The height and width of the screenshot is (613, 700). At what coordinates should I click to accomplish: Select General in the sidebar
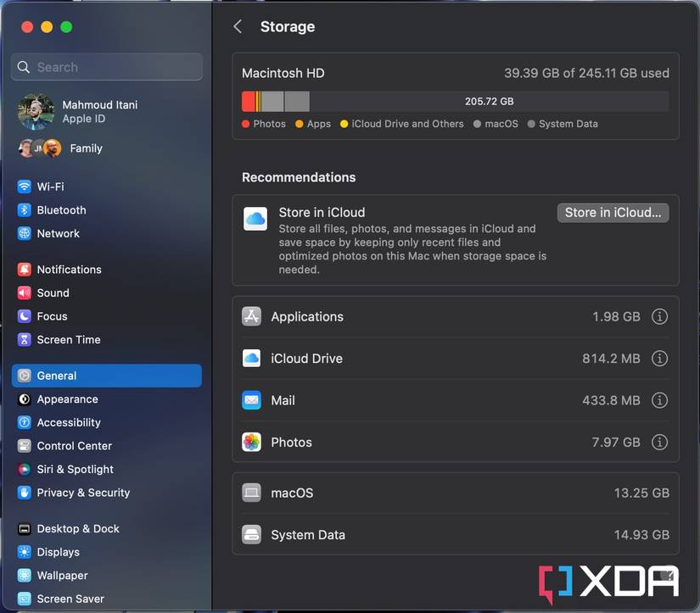tap(107, 376)
